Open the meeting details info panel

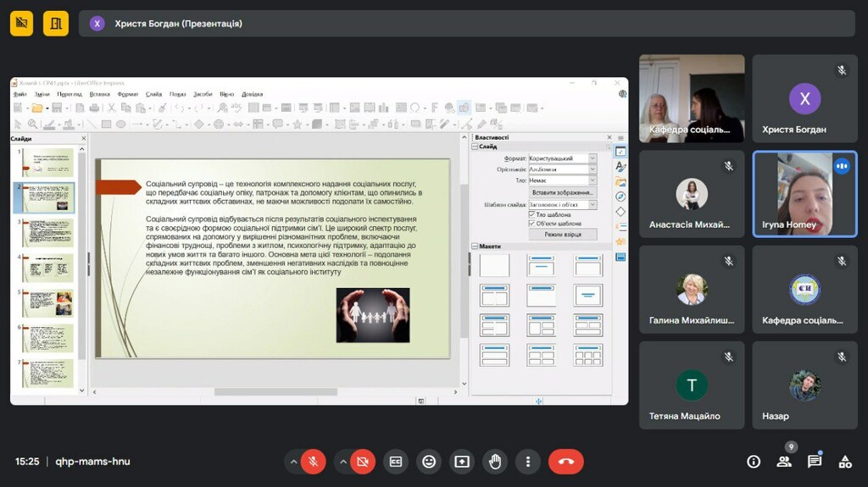click(x=754, y=462)
